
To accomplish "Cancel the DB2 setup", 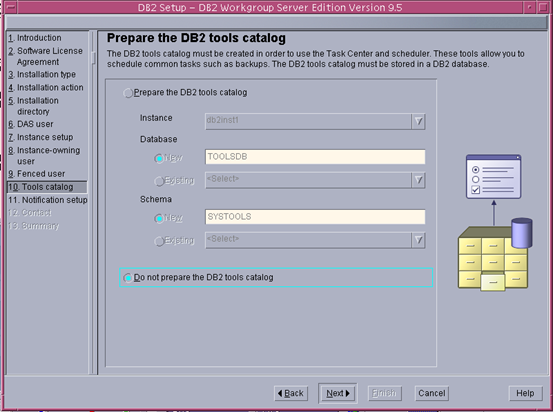I will [431, 393].
